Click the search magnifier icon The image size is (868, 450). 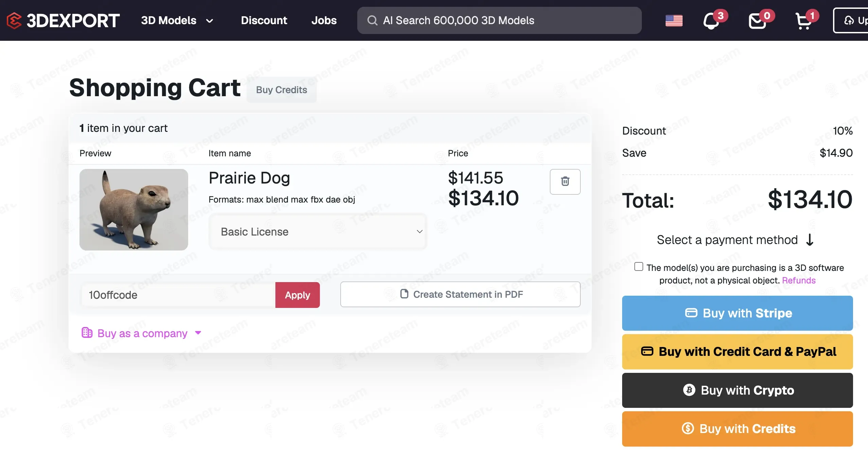point(372,20)
